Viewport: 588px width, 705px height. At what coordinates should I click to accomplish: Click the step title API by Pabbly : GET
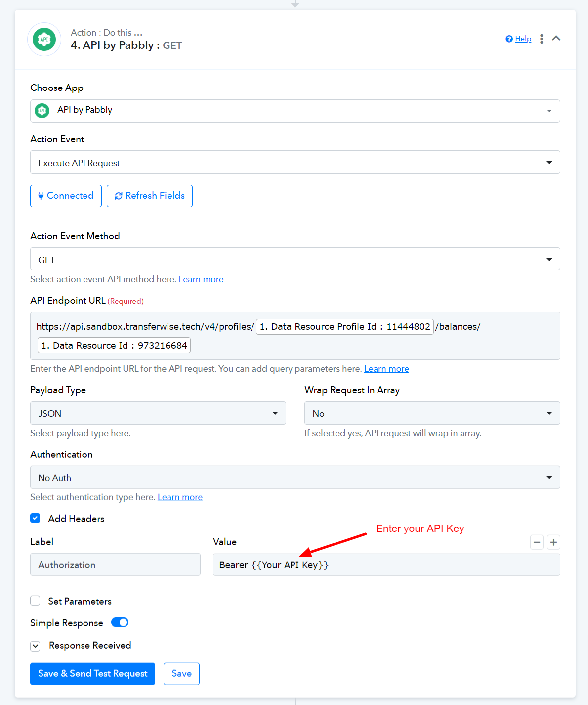tap(126, 45)
